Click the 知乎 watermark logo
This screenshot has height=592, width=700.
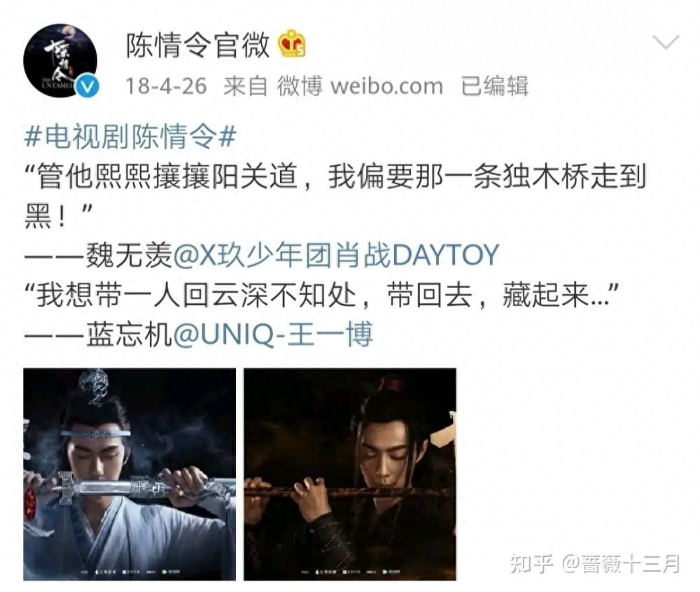coord(532,563)
